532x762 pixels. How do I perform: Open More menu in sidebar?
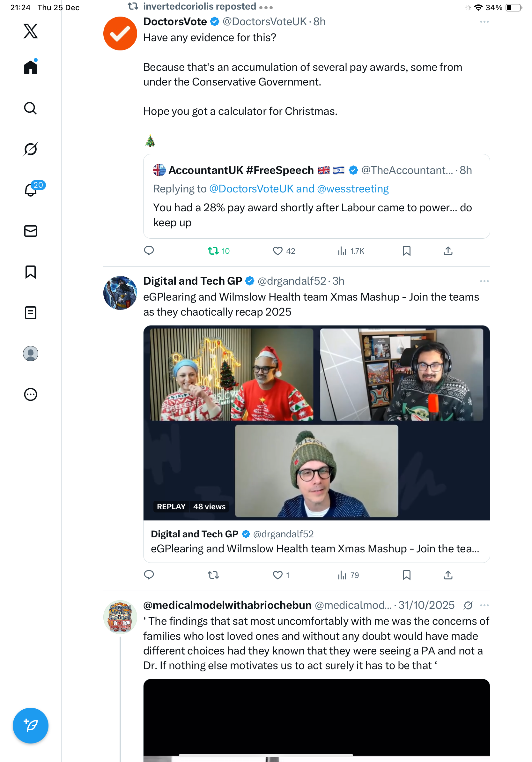pos(31,394)
